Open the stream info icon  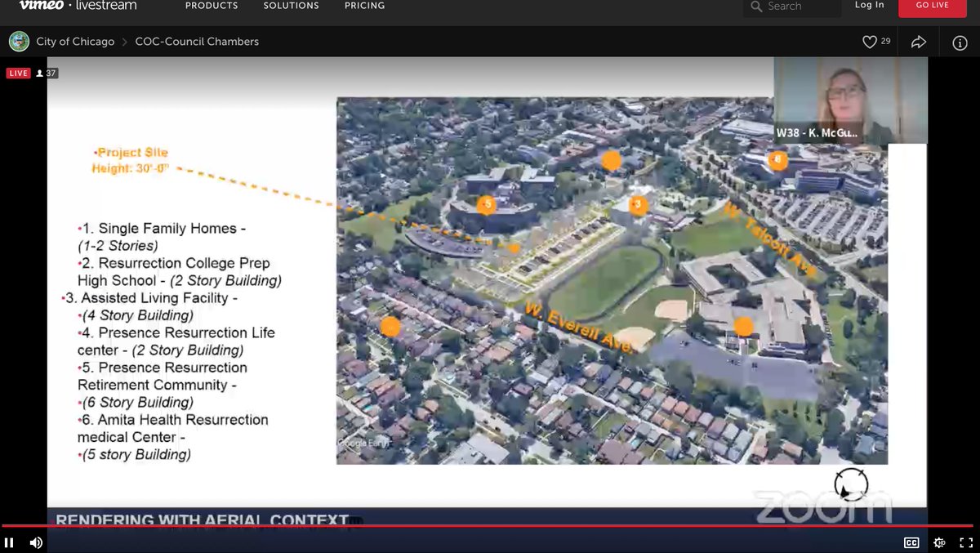pyautogui.click(x=960, y=42)
